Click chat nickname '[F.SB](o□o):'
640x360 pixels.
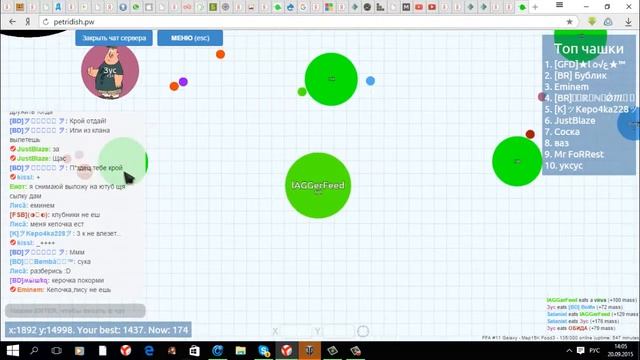click(29, 215)
